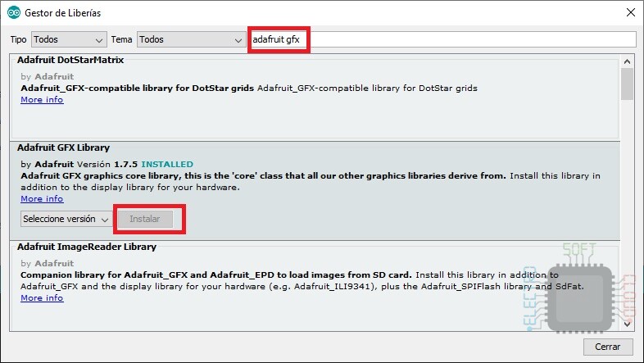Image resolution: width=644 pixels, height=363 pixels.
Task: Close the Gestor de Liberías window
Action: tap(631, 13)
